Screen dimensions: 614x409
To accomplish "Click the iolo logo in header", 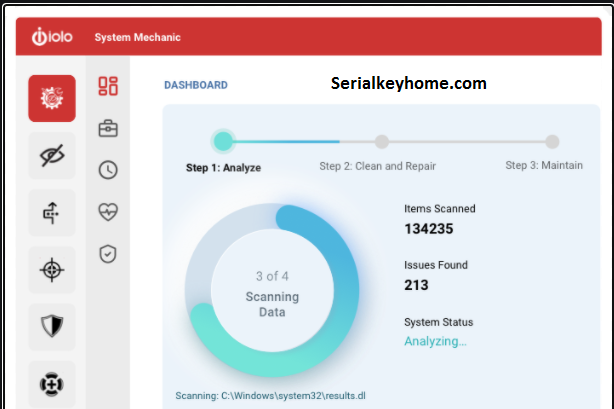I will click(52, 37).
